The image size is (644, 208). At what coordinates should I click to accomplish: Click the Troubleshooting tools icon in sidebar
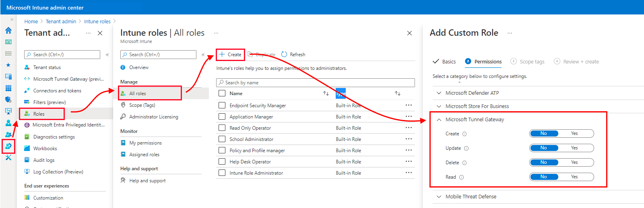coord(8,158)
